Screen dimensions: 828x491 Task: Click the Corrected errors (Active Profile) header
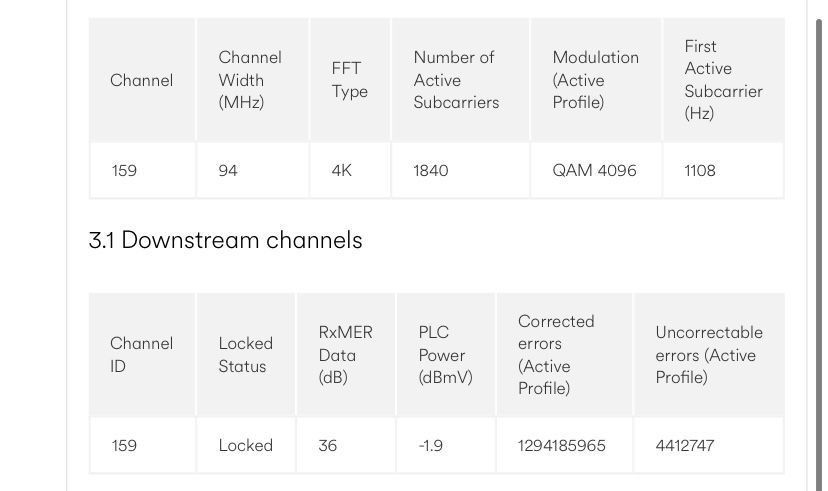(x=556, y=355)
